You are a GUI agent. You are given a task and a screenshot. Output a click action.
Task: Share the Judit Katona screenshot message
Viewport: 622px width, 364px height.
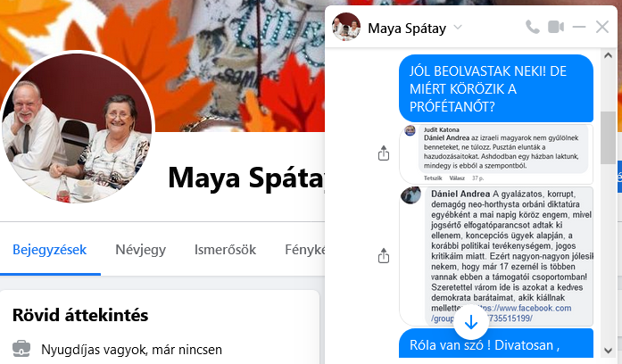[x=384, y=153]
